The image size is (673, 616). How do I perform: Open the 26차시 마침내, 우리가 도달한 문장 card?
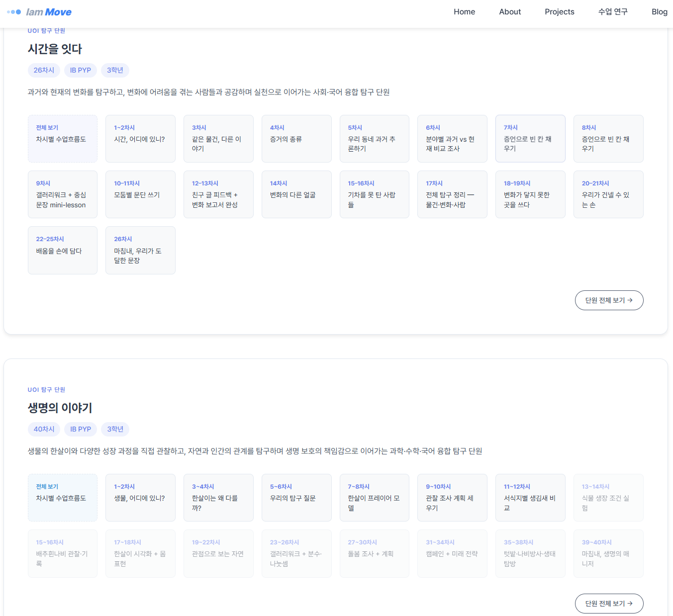click(140, 250)
